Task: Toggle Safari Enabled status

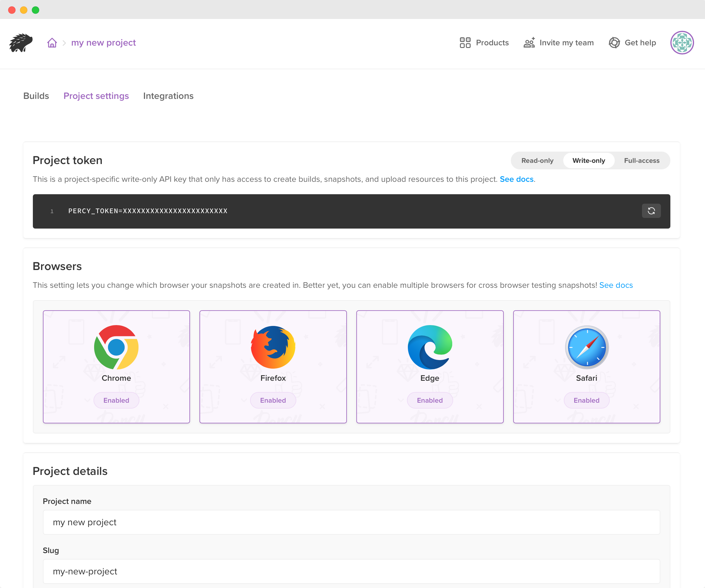Action: [x=587, y=400]
